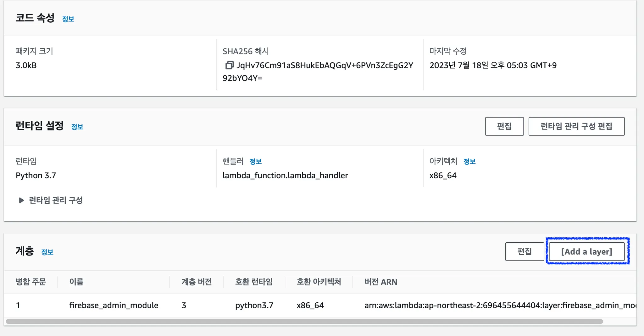Select the 계층 버전 column header
This screenshot has width=644, height=336.
pos(197,282)
